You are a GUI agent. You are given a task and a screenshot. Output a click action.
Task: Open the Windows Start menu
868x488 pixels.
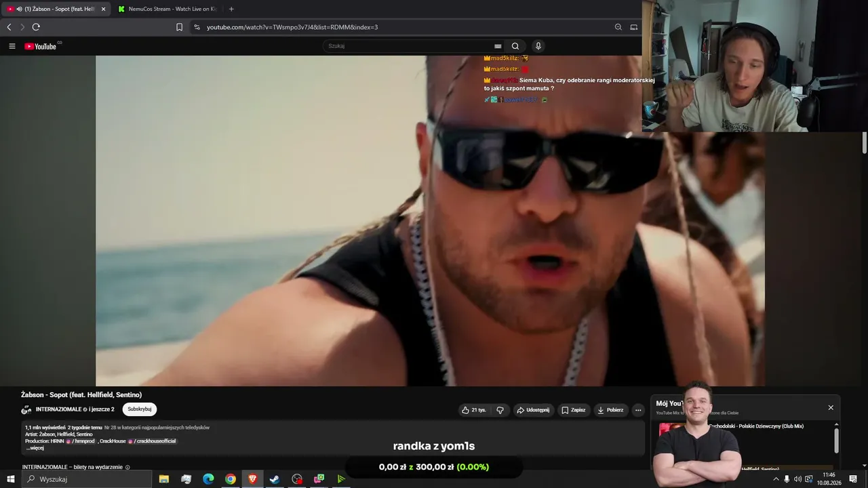point(11,479)
